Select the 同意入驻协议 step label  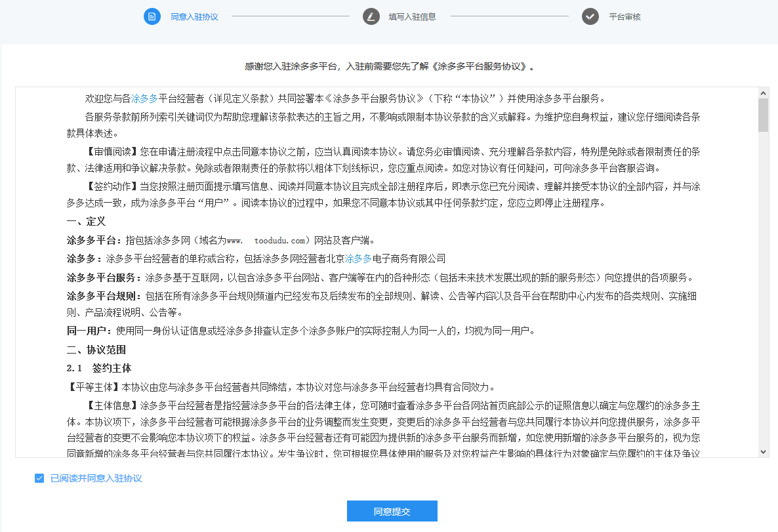pyautogui.click(x=194, y=17)
